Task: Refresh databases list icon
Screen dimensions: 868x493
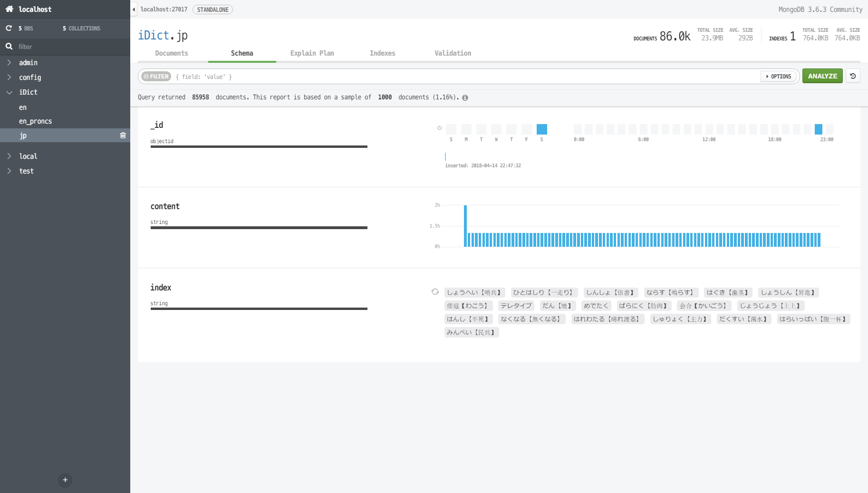Action: tap(9, 28)
